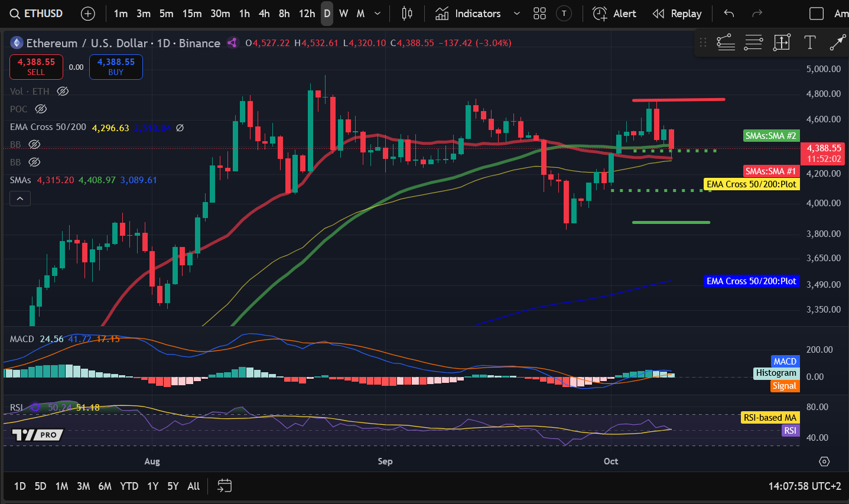Click the green SMAs:SMA #2 price scale label
This screenshot has width=849, height=504.
770,136
